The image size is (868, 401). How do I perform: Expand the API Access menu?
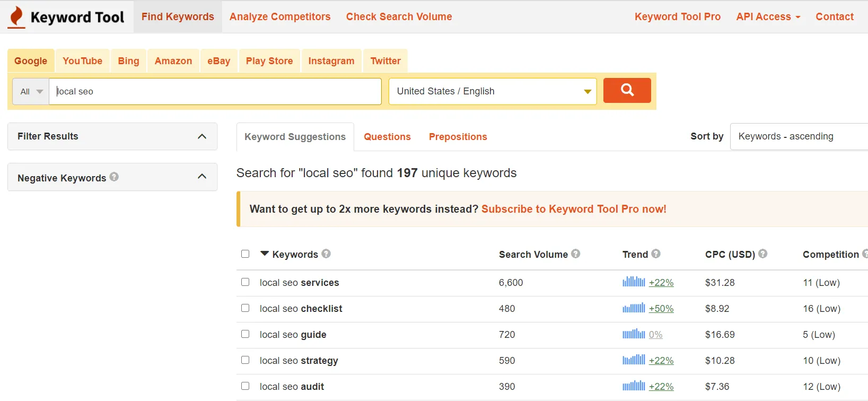768,17
